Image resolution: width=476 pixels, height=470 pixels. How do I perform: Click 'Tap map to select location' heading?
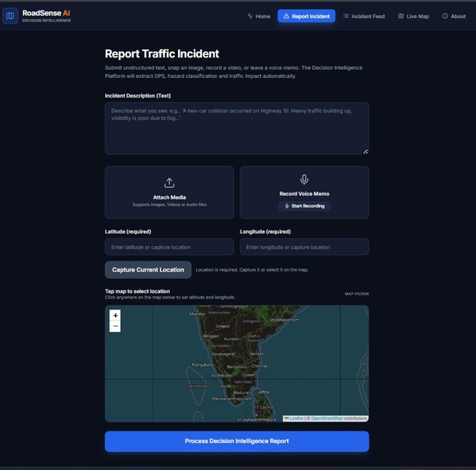click(137, 291)
